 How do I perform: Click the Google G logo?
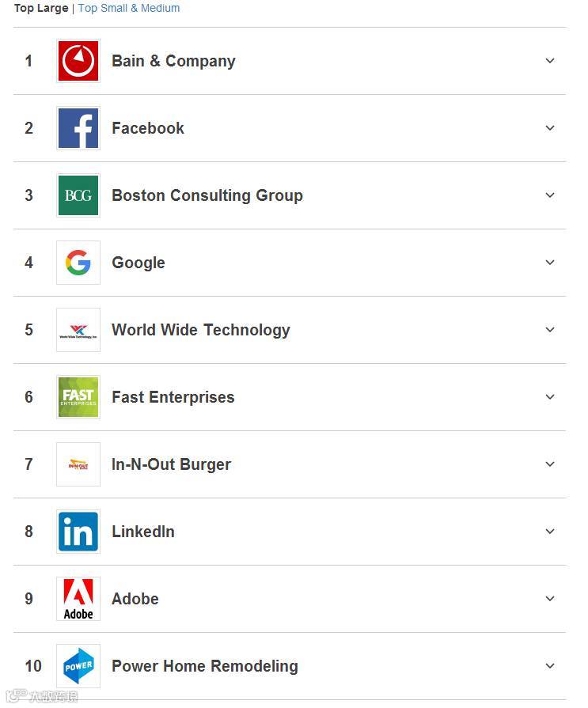78,263
